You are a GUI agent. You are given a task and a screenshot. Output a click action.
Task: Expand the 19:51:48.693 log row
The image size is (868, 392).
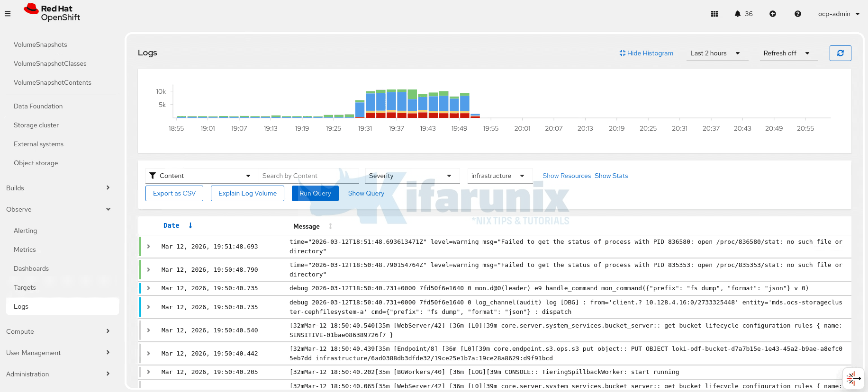[x=149, y=246]
